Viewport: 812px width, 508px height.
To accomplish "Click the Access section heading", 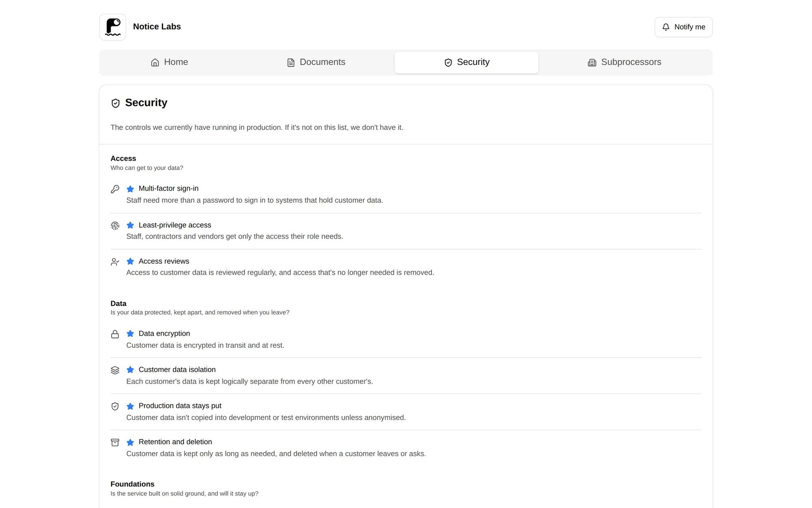I will pyautogui.click(x=123, y=158).
